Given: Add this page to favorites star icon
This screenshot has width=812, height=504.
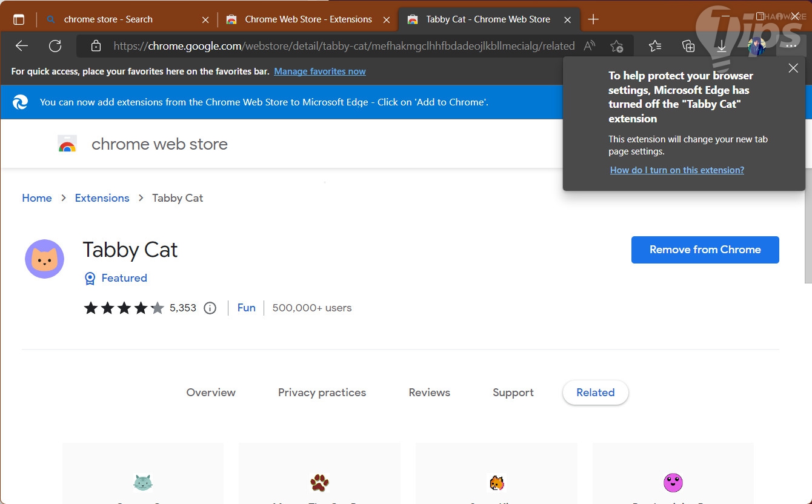Looking at the screenshot, I should (x=616, y=46).
